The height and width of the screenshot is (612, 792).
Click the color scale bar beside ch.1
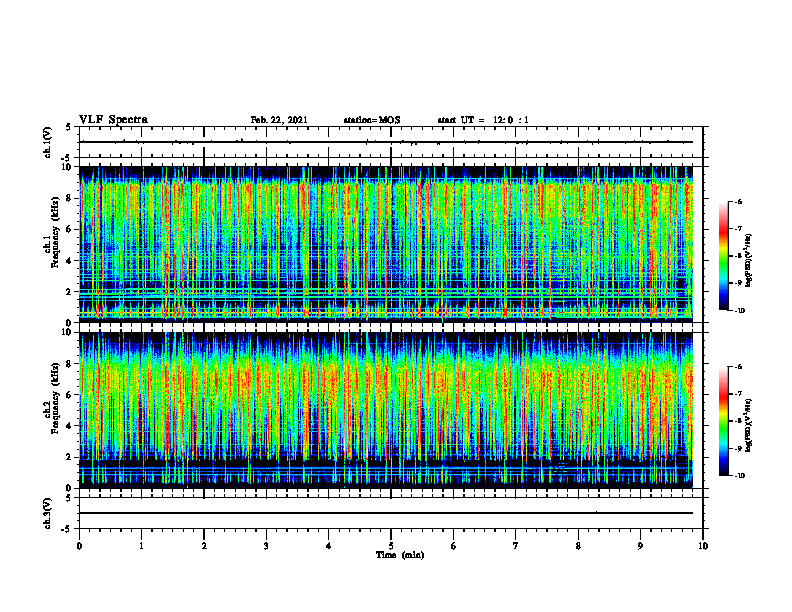tap(723, 256)
